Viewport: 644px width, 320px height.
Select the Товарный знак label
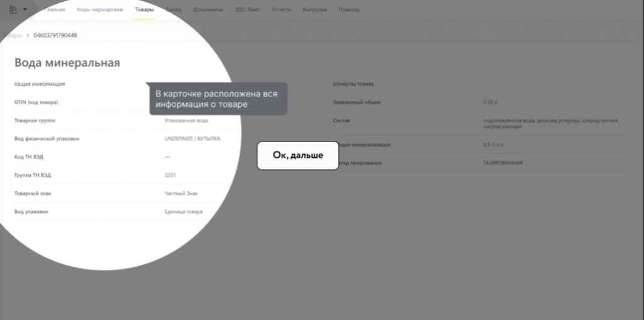click(33, 194)
